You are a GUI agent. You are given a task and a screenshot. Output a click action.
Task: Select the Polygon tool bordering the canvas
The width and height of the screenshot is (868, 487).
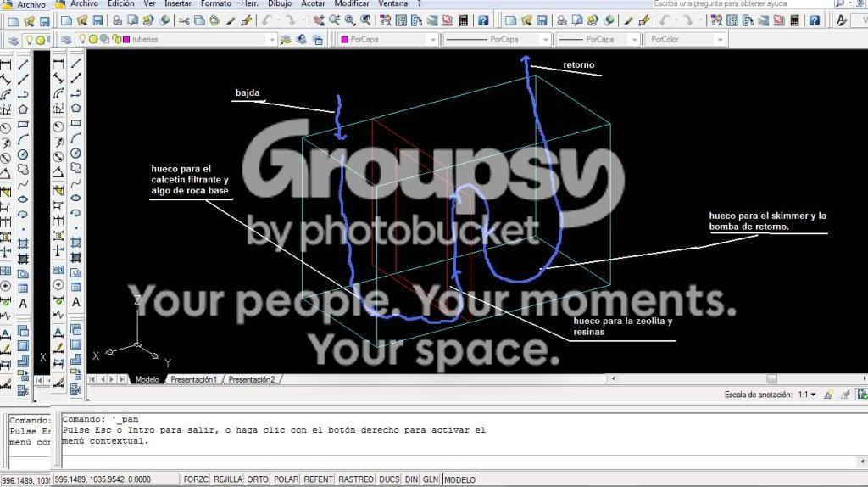coord(75,108)
